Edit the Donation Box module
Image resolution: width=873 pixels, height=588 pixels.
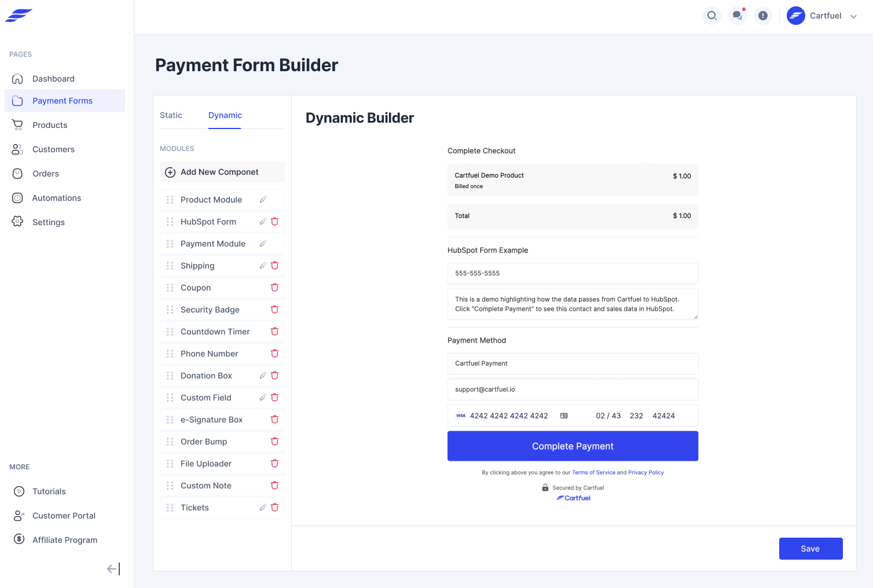tap(263, 376)
